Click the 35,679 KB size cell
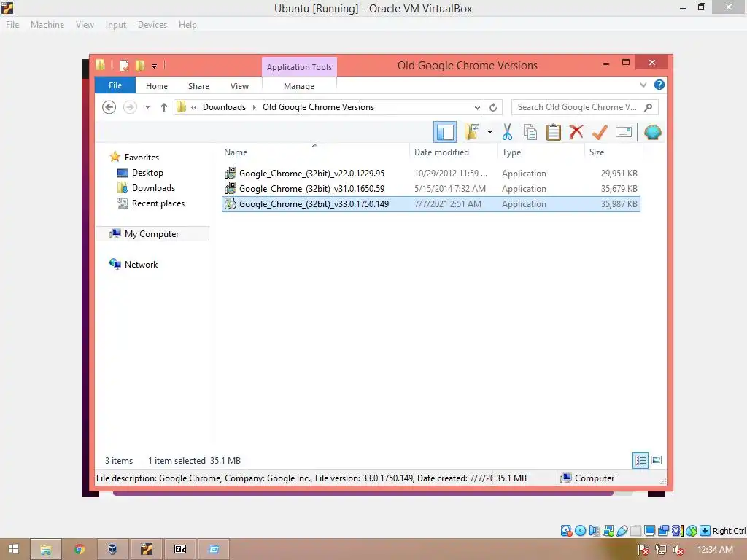Viewport: 747px width, 560px height. (619, 189)
